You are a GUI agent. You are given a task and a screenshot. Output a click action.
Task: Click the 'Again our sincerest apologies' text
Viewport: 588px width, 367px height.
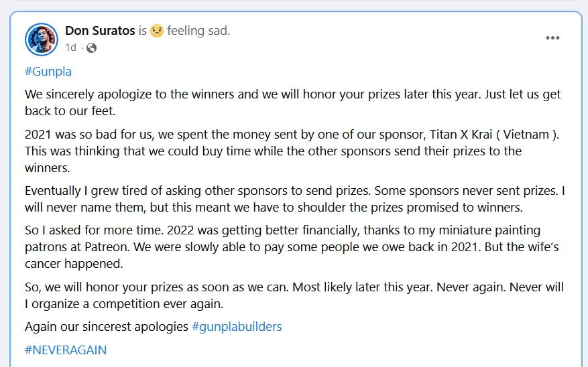[106, 327]
